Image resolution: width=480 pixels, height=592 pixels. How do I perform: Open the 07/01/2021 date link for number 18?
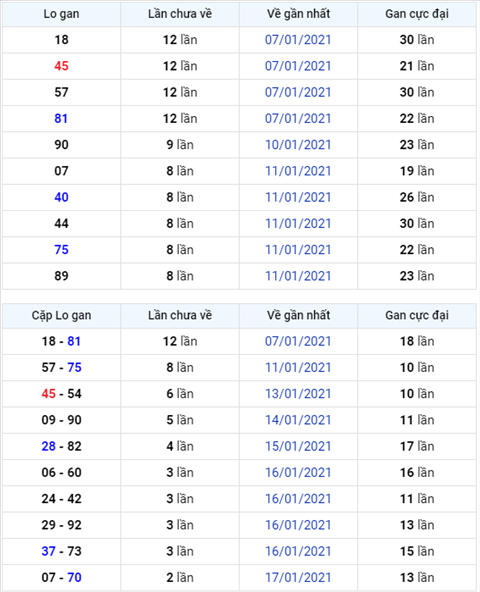[x=298, y=40]
